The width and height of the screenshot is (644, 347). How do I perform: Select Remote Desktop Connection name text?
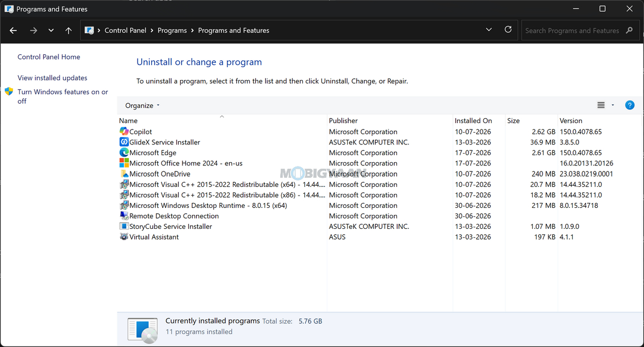pos(174,216)
